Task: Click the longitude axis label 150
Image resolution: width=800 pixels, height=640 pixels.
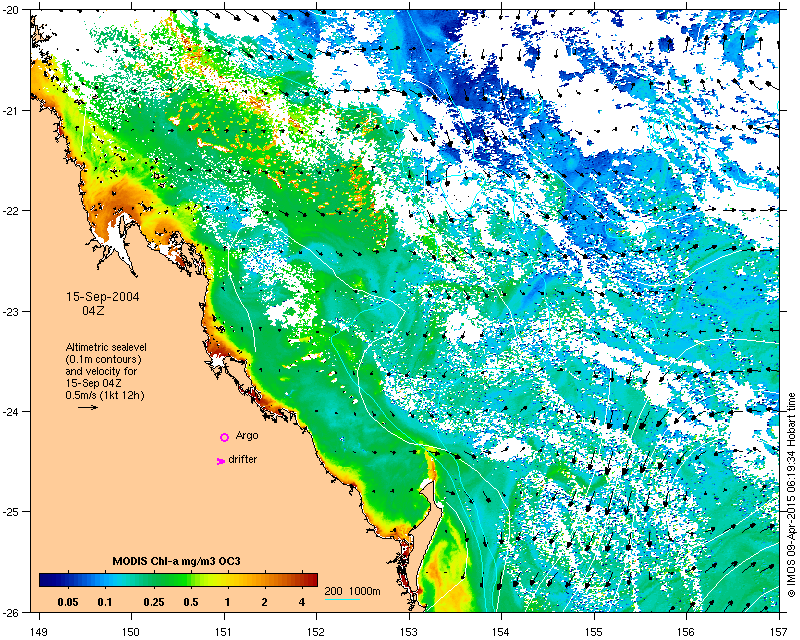Action: coord(131,632)
